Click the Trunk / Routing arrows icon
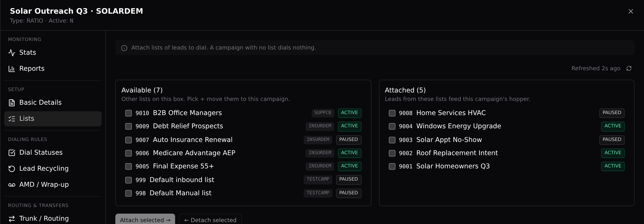The image size is (644, 224). coord(12,219)
